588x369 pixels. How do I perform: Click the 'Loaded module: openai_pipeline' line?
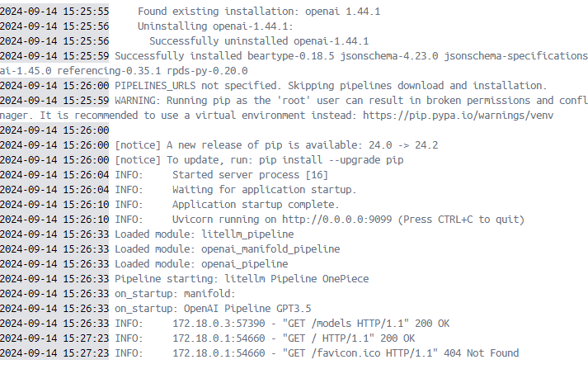coord(201,264)
